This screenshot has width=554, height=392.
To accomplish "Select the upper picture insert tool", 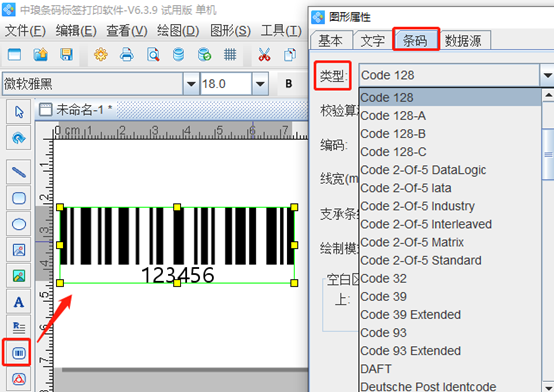I will click(x=19, y=250).
